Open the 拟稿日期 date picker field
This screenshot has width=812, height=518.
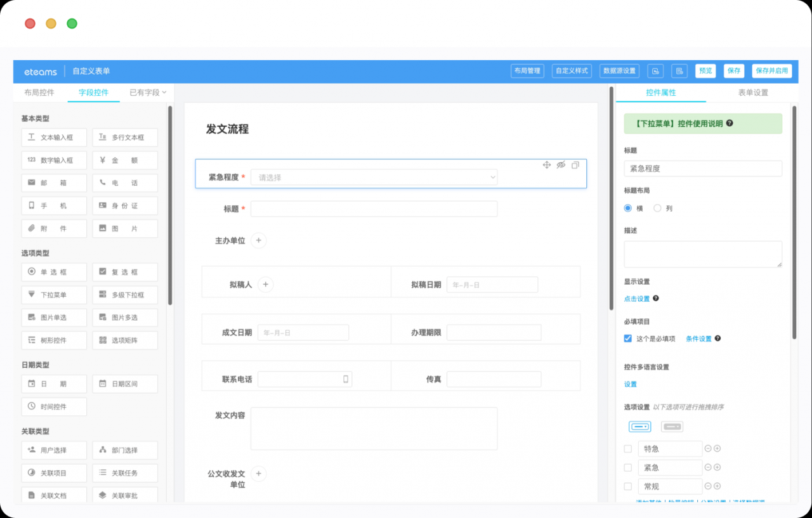(492, 285)
